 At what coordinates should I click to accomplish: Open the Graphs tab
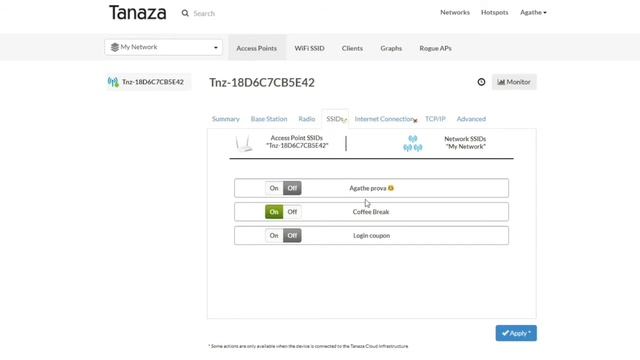391,48
